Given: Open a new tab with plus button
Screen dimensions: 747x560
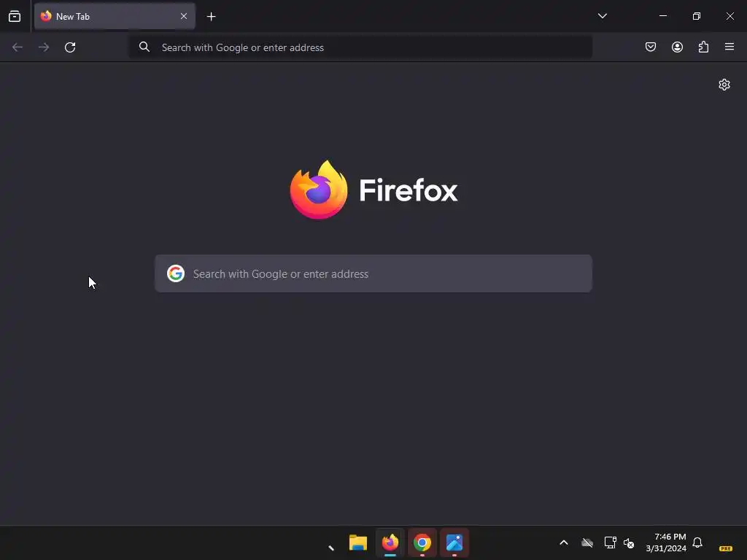Looking at the screenshot, I should tap(211, 17).
